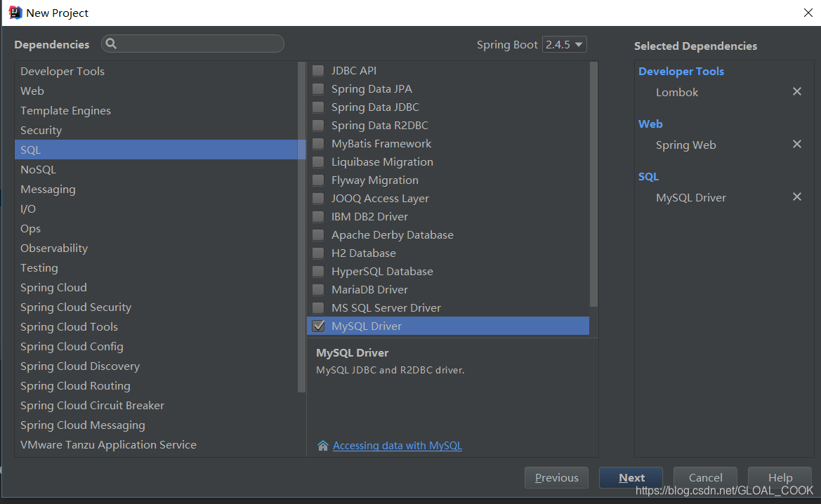Cancel the new project wizard

coord(705,477)
